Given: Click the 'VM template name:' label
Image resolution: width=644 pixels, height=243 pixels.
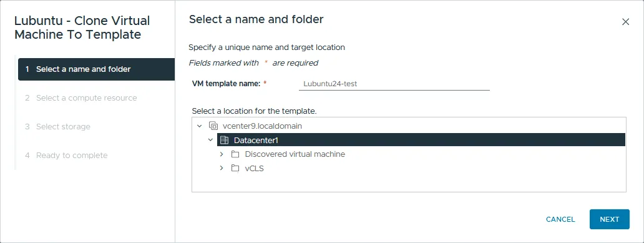Looking at the screenshot, I should [227, 84].
